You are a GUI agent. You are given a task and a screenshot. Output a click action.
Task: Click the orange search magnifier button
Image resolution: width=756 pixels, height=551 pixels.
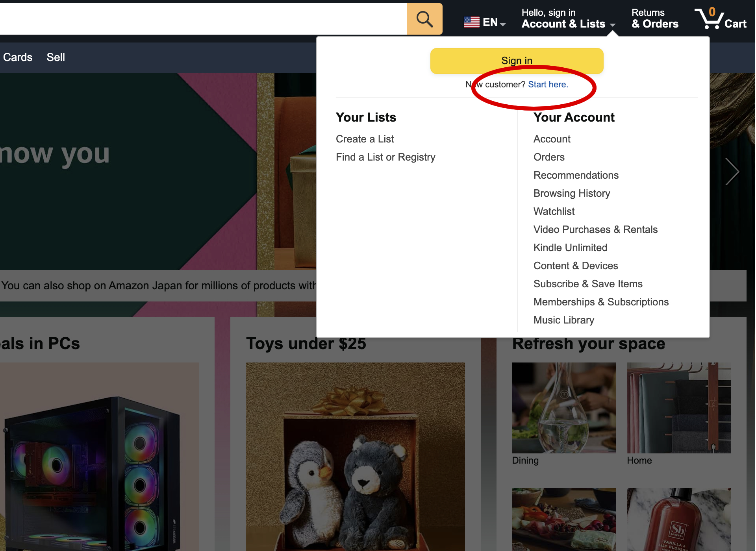pyautogui.click(x=424, y=19)
